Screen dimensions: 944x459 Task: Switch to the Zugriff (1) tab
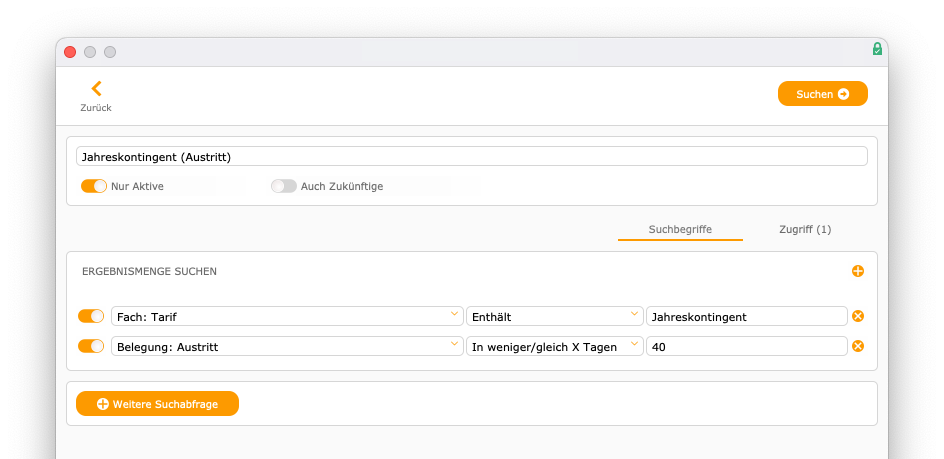[x=805, y=230]
